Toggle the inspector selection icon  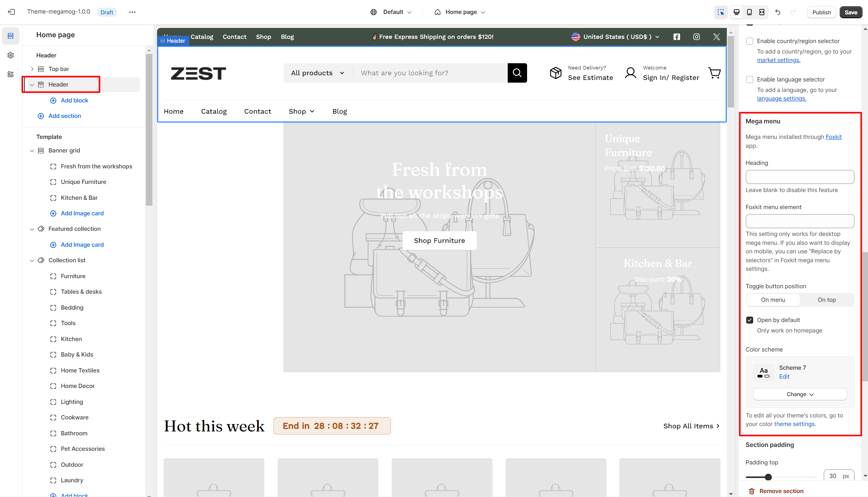[x=721, y=12]
